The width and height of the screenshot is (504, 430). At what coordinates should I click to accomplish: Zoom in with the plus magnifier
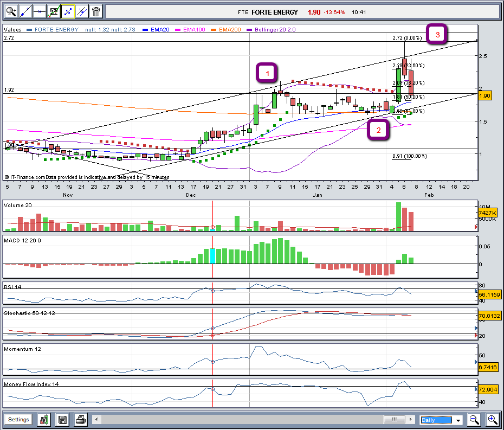click(492, 420)
